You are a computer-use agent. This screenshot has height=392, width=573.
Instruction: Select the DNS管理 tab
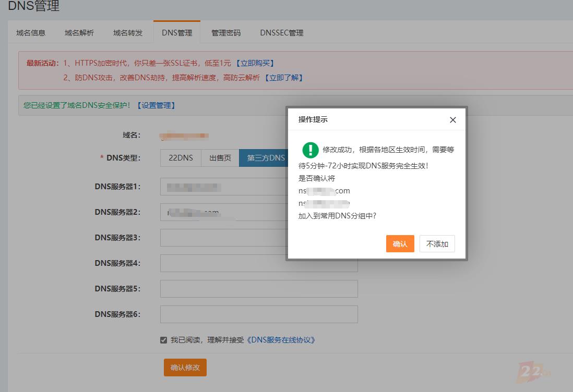[x=177, y=33]
